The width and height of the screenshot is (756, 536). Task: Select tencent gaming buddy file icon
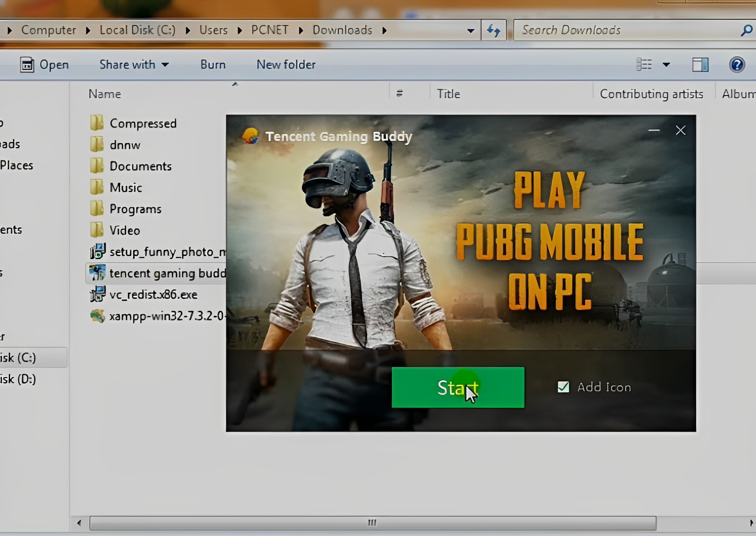(97, 272)
